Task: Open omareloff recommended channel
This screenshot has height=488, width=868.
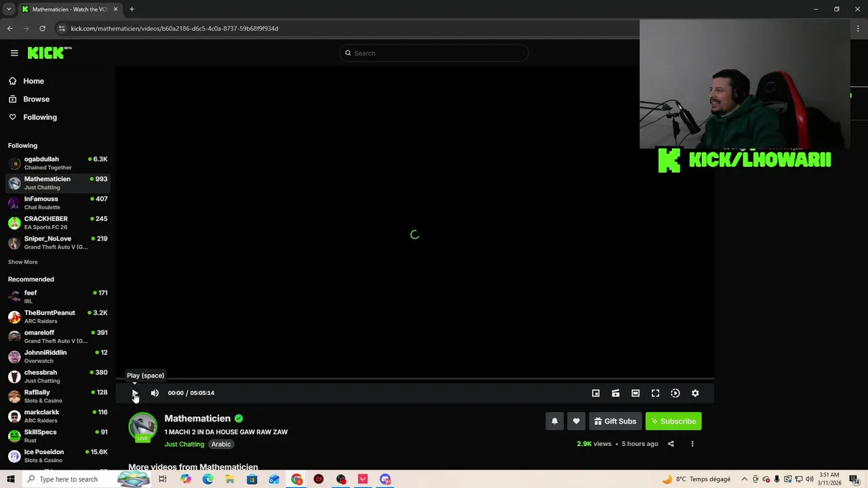Action: (x=58, y=336)
